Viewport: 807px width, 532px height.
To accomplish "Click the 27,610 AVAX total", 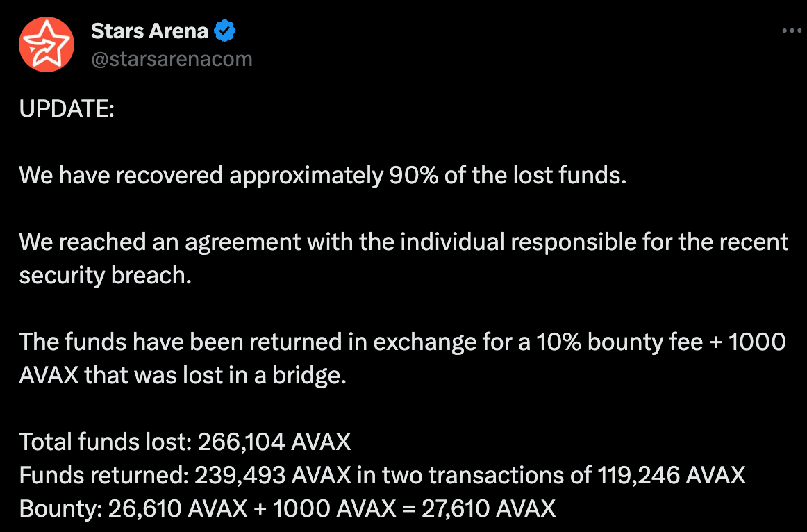I will (488, 508).
